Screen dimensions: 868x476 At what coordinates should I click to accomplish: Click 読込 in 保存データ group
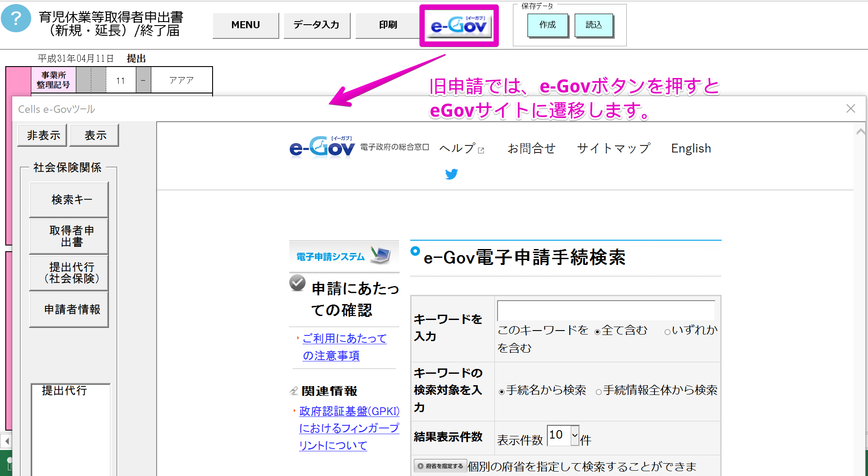[594, 25]
